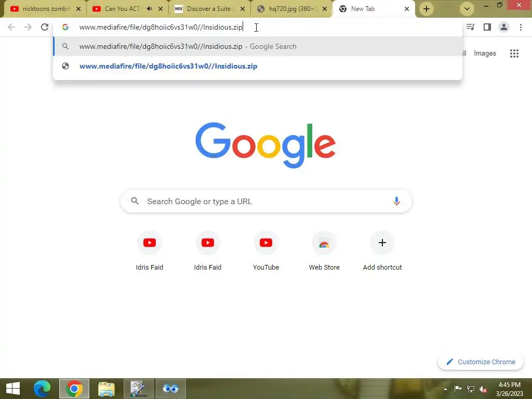The image size is (532, 399).
Task: Open a new tab with the plus button
Action: pyautogui.click(x=427, y=9)
